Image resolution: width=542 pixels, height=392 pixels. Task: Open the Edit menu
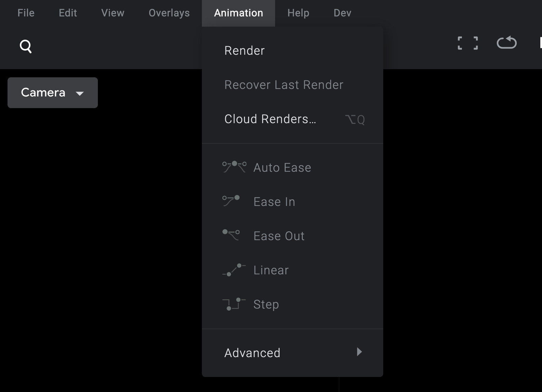(68, 13)
